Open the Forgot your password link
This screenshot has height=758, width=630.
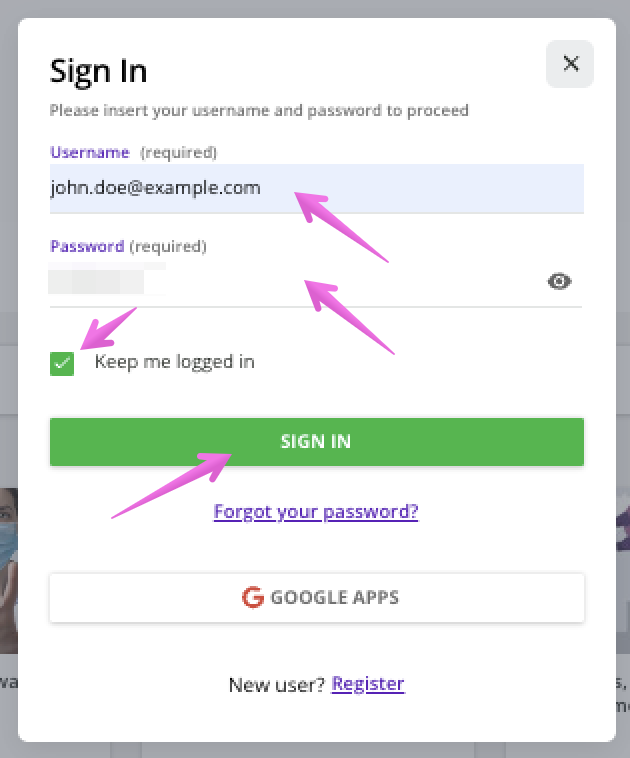pyautogui.click(x=316, y=512)
